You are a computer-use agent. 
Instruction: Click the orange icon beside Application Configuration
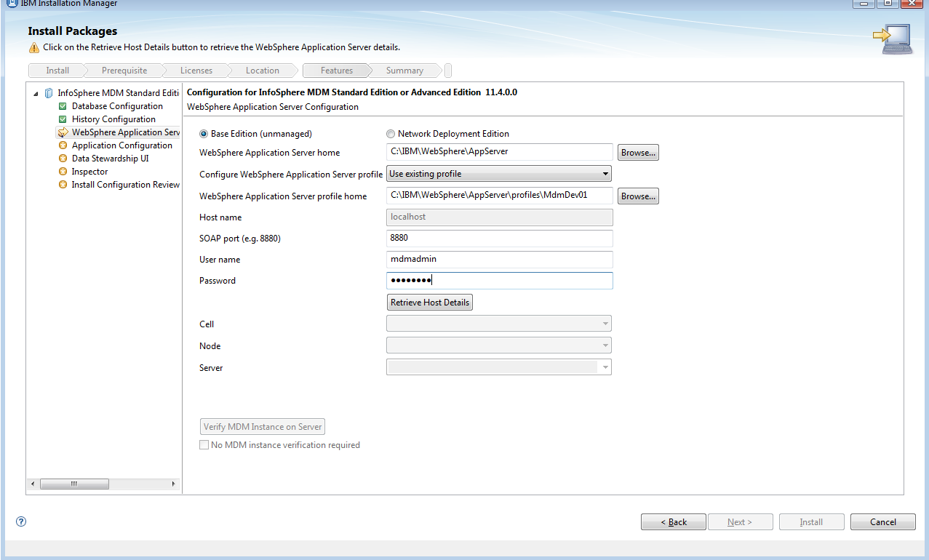pyautogui.click(x=63, y=145)
